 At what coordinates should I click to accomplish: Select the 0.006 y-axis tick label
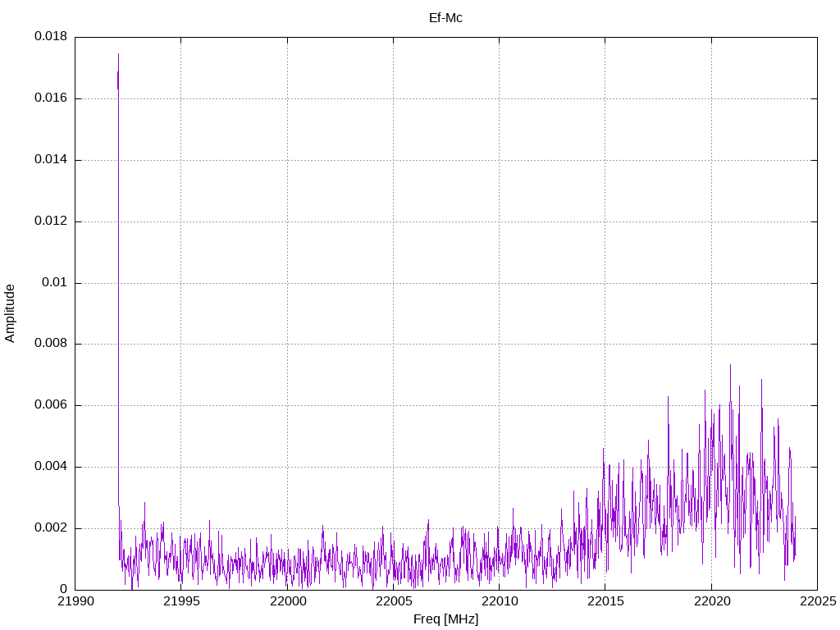point(50,405)
